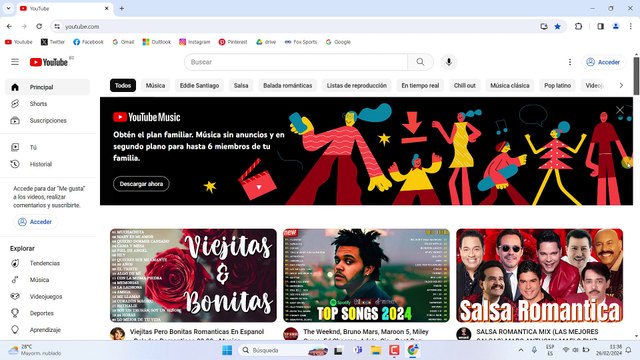Open the Tú section in sidebar

47,147
